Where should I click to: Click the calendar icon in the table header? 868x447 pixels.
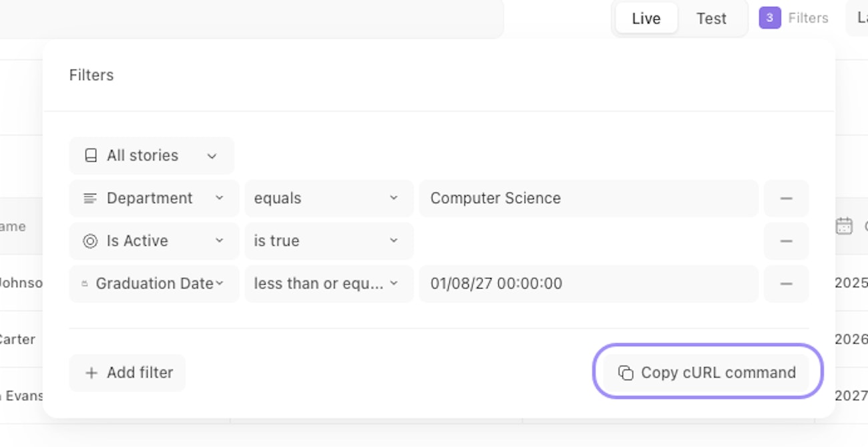pos(844,227)
